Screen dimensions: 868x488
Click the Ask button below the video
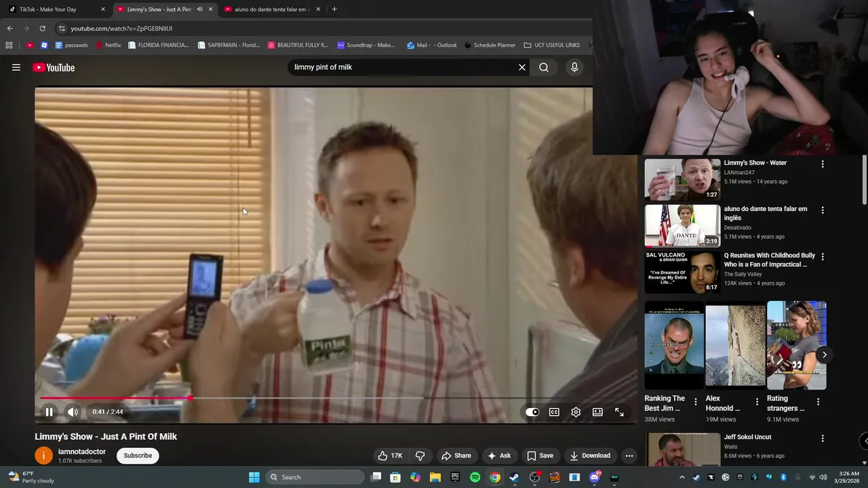coord(499,455)
